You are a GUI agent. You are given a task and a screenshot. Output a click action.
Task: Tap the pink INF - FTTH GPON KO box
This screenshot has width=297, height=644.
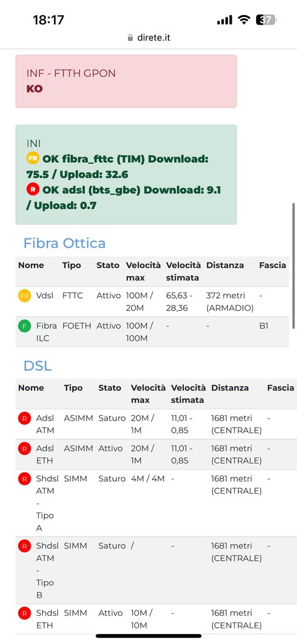click(126, 81)
